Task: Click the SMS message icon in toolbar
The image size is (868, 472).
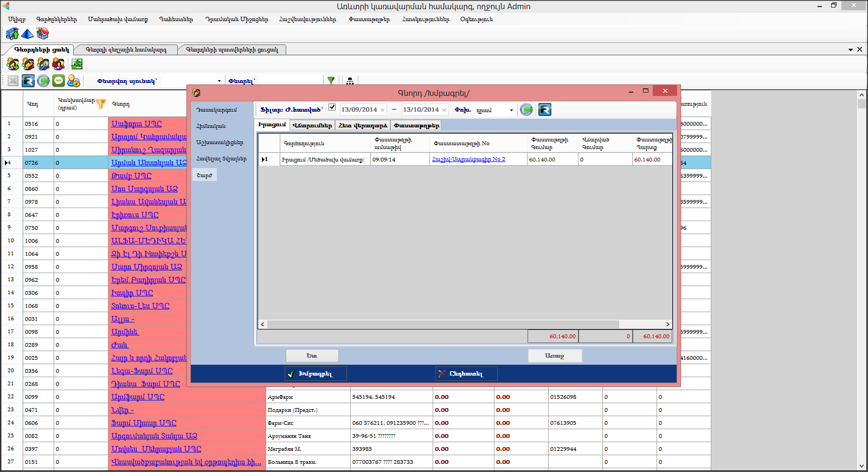Action: click(59, 81)
